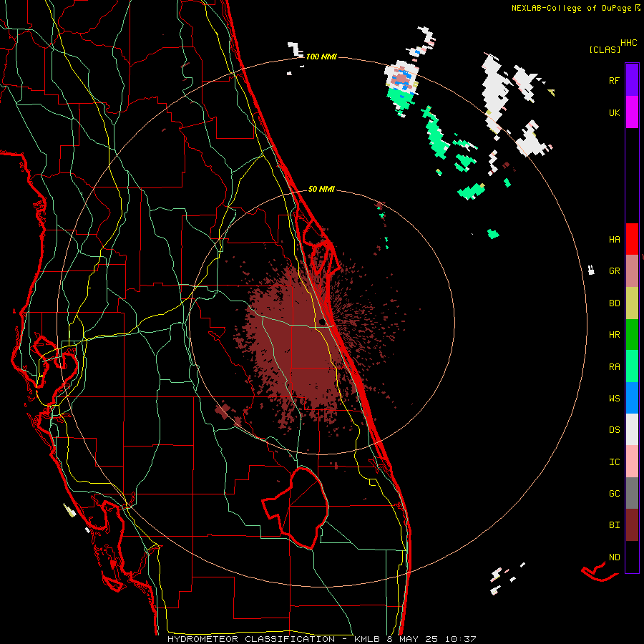This screenshot has width=644, height=644.
Task: Click the BI legend label
Action: 614,525
